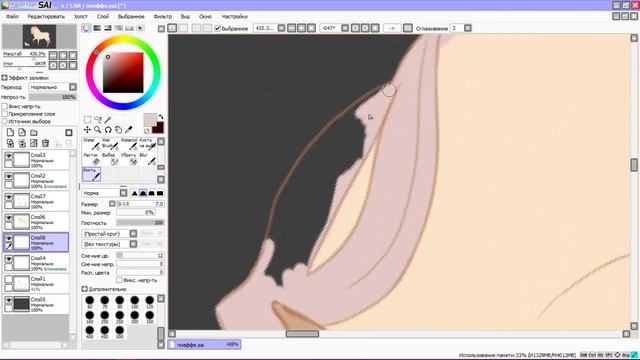
Task: Open the Настройки menu
Action: 235,16
